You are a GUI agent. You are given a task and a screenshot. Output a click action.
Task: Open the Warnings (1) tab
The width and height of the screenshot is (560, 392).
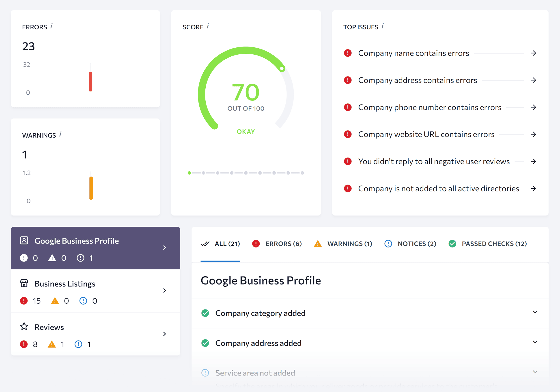(x=350, y=243)
